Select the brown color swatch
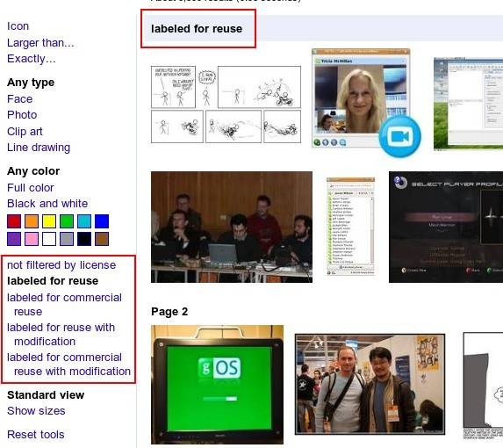Screen dimensions: 503x448 (x=102, y=239)
